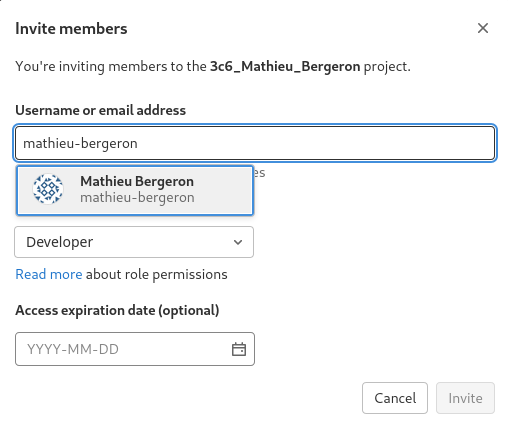
Task: Click the about role permissions text
Action: pyautogui.click(x=157, y=274)
